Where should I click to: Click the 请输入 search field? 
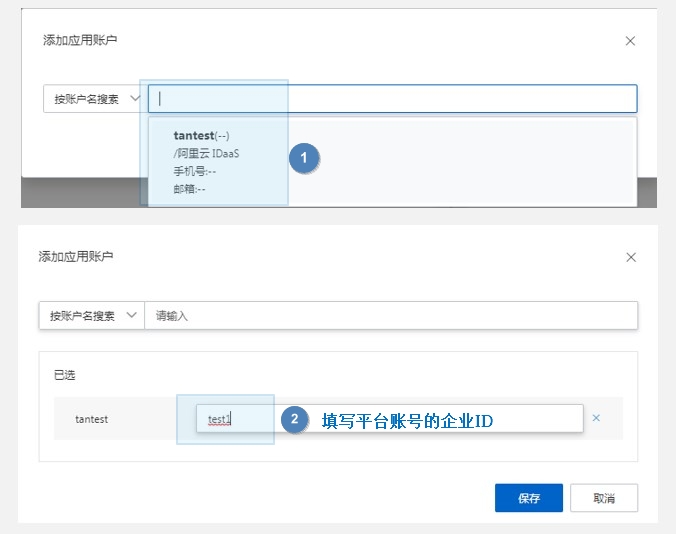(x=390, y=315)
